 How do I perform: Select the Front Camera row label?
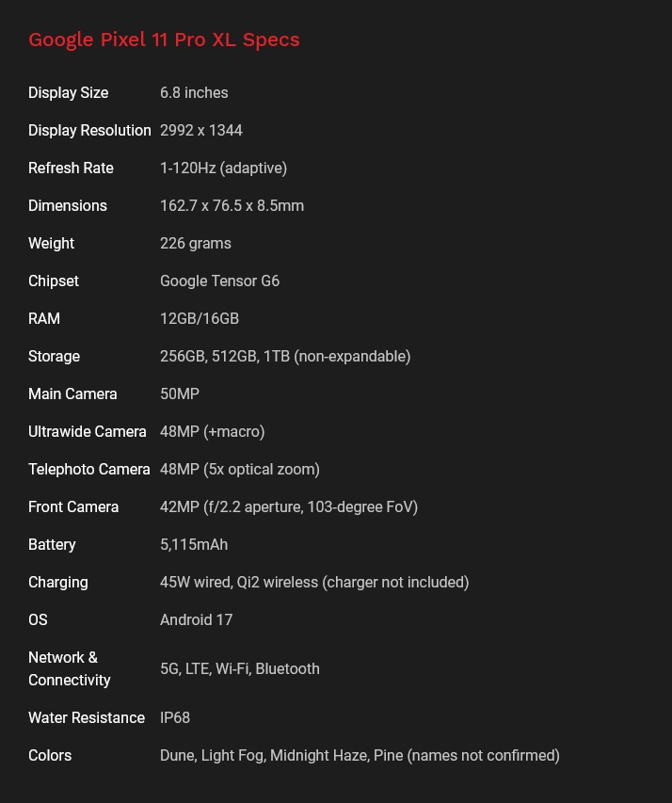pos(73,507)
